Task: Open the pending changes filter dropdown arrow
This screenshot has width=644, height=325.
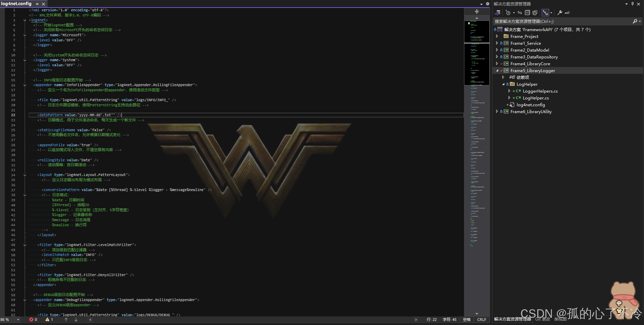Action: coord(514,13)
